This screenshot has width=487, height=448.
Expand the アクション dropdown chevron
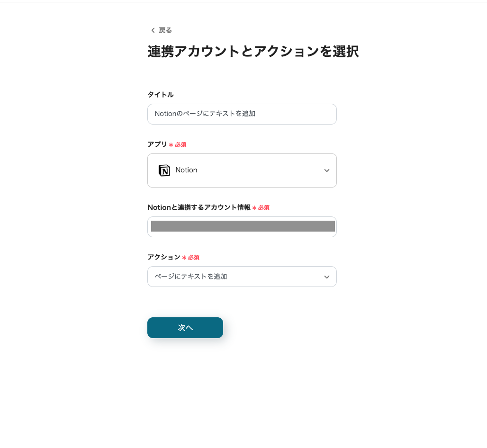point(326,277)
